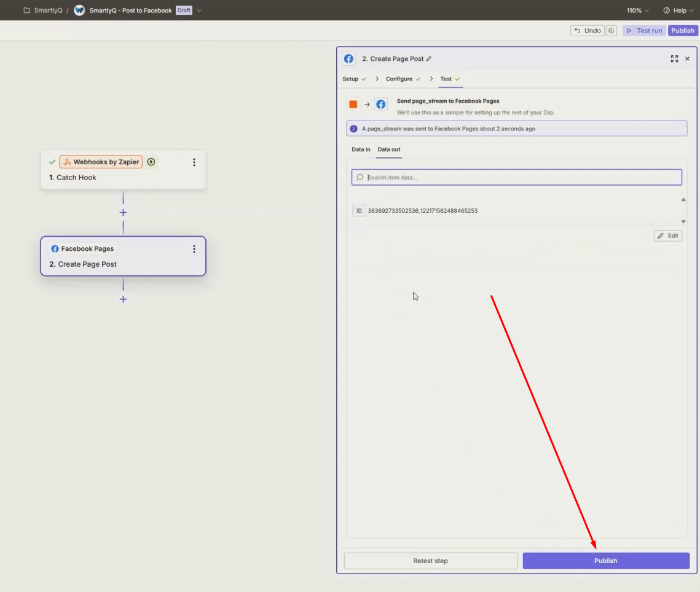Click the Webhooks by Zapier app badge
Screen dimensions: 700x592
(x=101, y=162)
